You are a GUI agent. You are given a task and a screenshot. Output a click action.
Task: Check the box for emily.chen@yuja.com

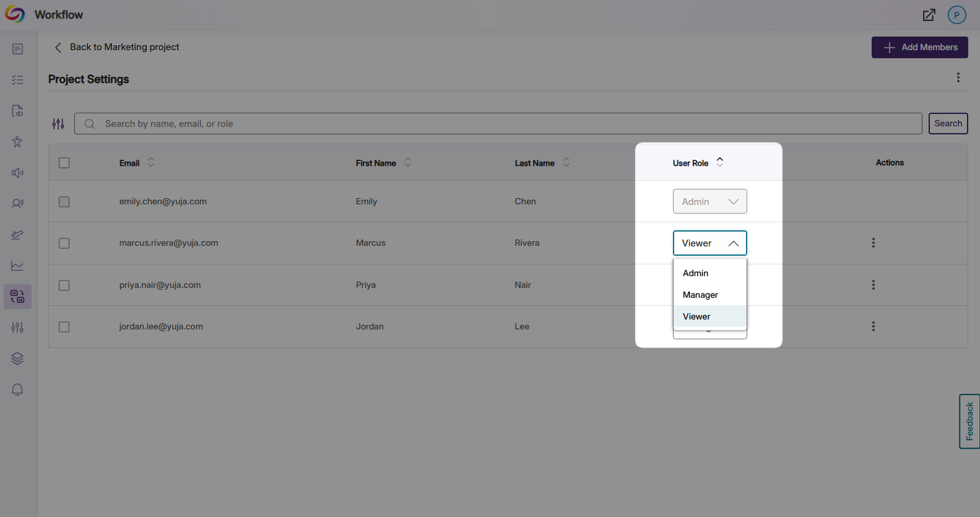click(64, 202)
